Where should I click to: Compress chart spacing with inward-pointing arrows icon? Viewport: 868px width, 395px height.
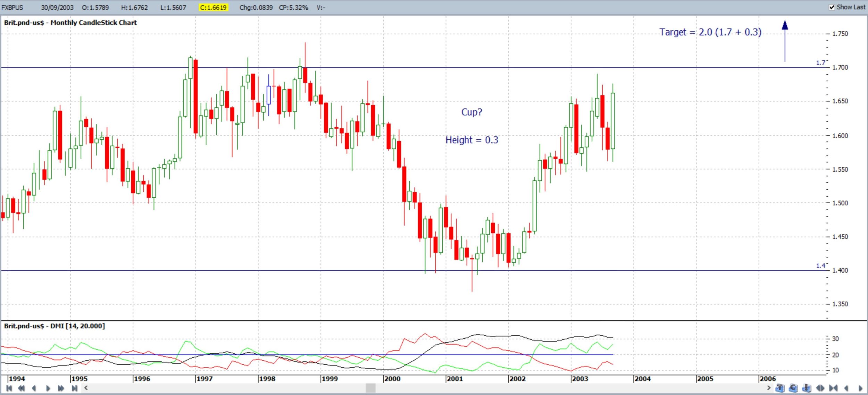pyautogui.click(x=833, y=388)
